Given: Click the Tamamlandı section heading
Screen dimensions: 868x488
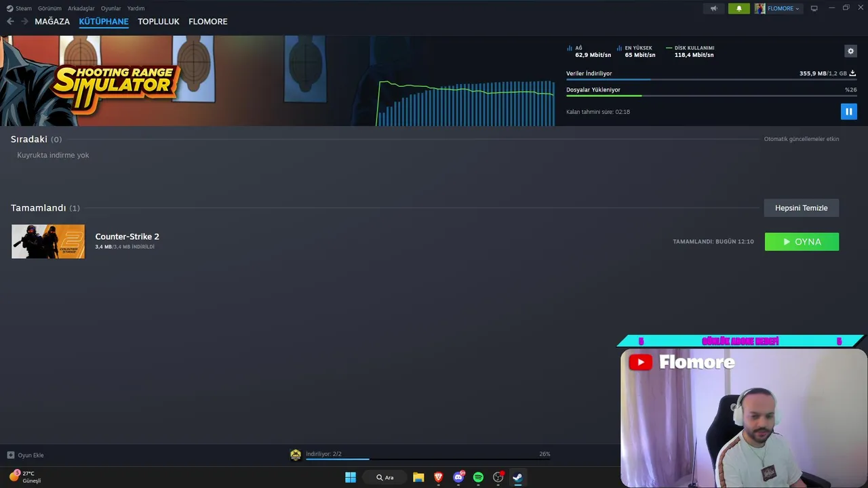Looking at the screenshot, I should point(45,208).
